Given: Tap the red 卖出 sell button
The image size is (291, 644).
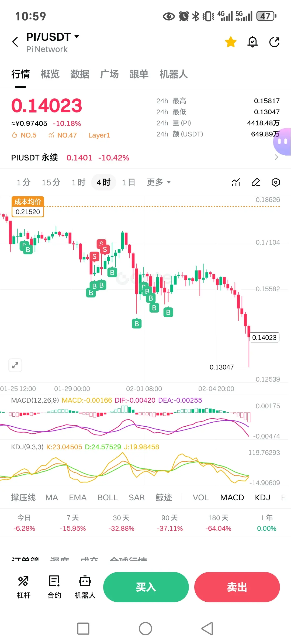Looking at the screenshot, I should coord(237,587).
